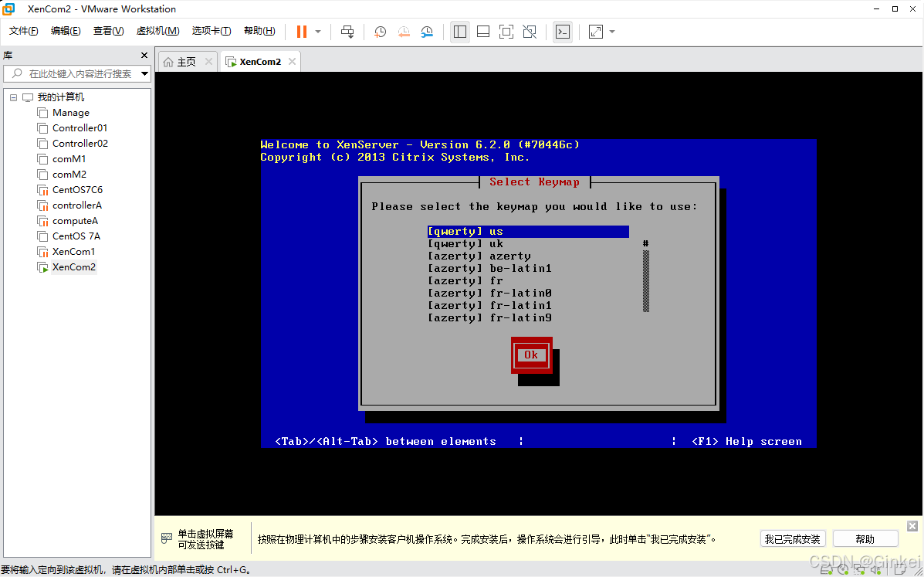
Task: Select the controllerA virtual machine
Action: pos(76,205)
